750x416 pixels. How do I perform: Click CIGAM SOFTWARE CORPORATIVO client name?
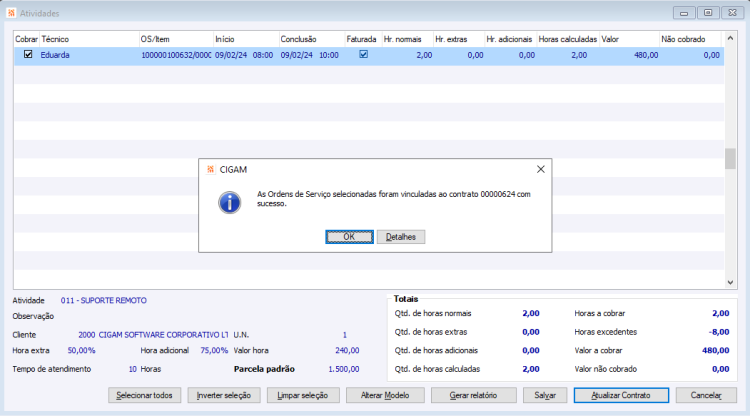(x=163, y=335)
